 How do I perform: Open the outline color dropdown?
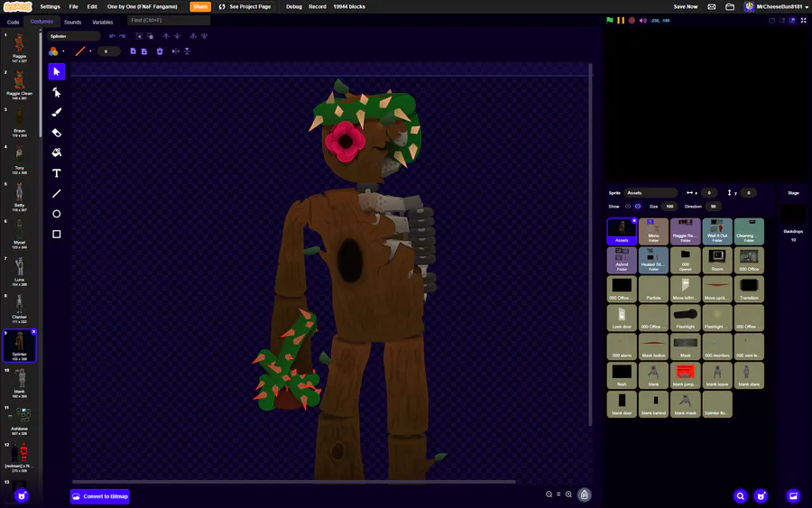[90, 51]
